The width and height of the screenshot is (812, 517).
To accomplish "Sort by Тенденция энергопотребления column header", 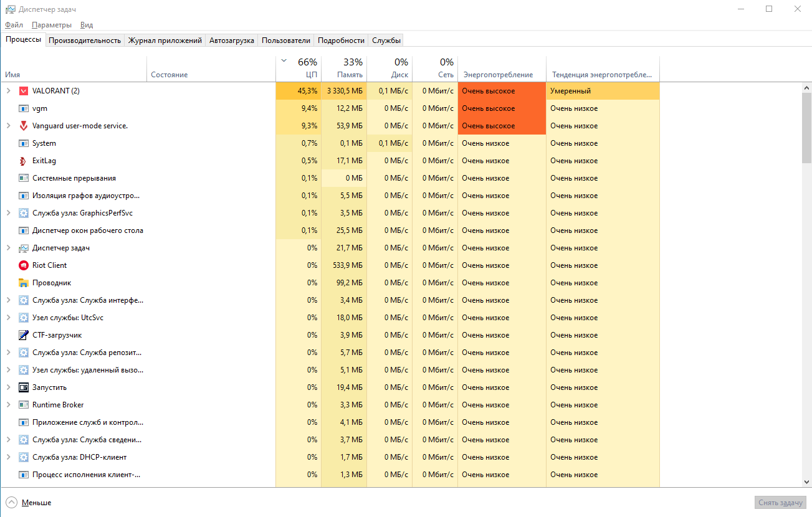I will [603, 69].
